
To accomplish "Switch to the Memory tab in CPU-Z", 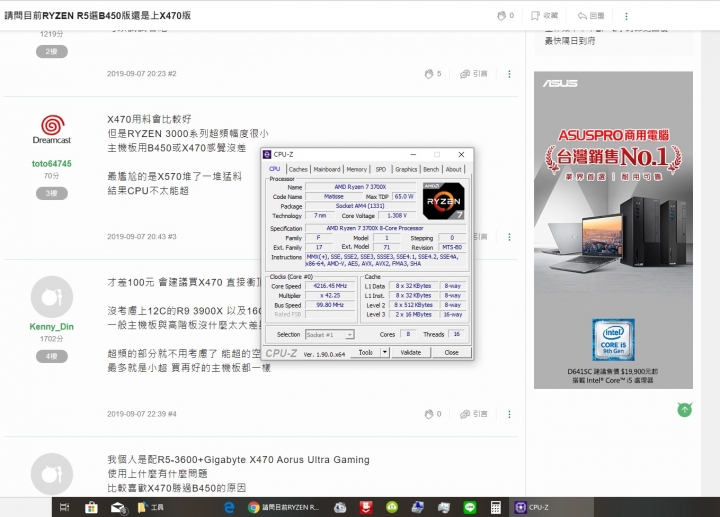I will coord(357,169).
